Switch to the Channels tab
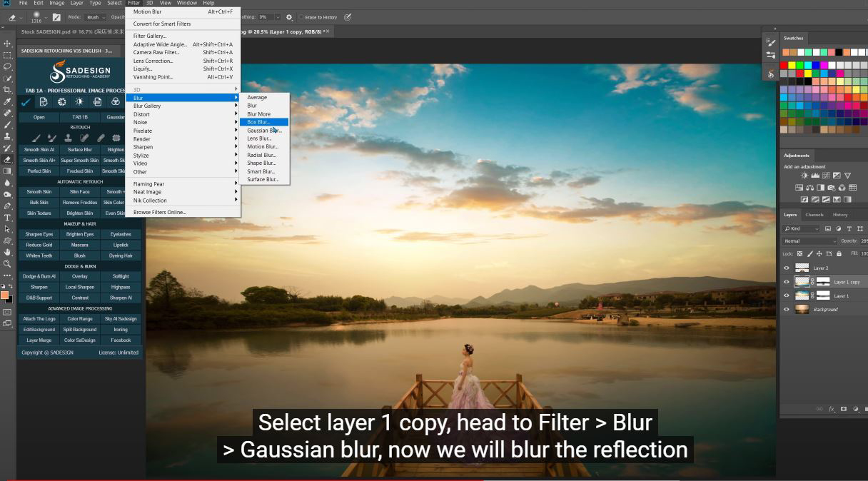This screenshot has height=481, width=868. 814,215
